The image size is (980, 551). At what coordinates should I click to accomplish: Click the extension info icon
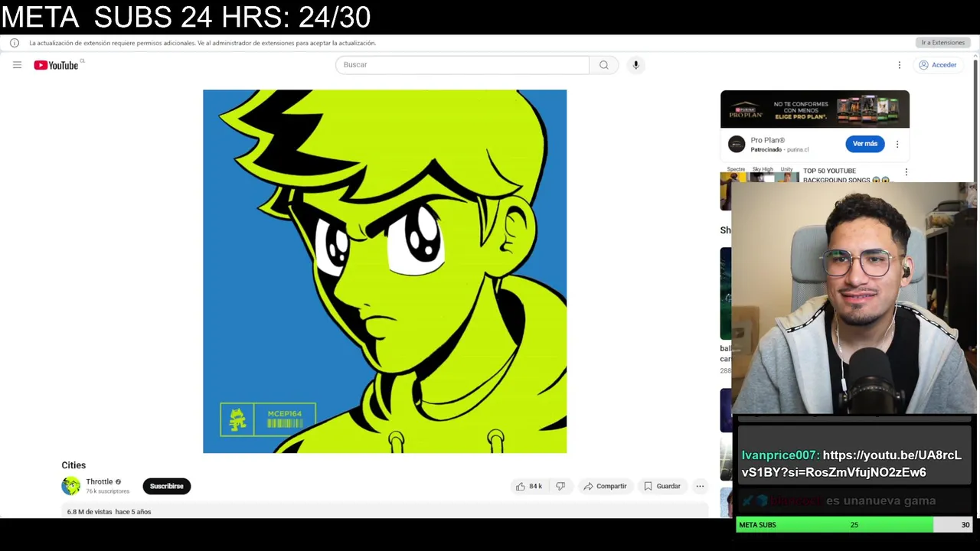[x=15, y=43]
